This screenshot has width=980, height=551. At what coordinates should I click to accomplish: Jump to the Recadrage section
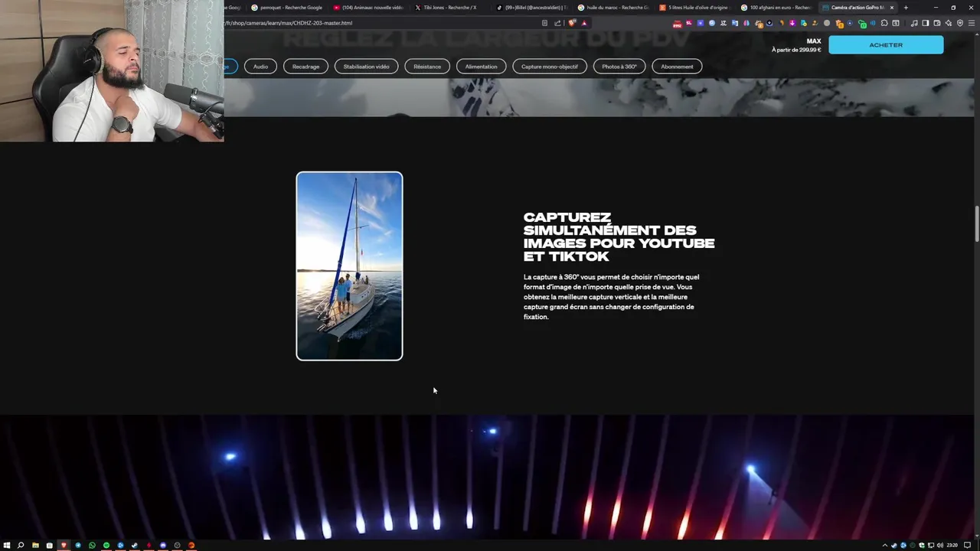coord(305,67)
